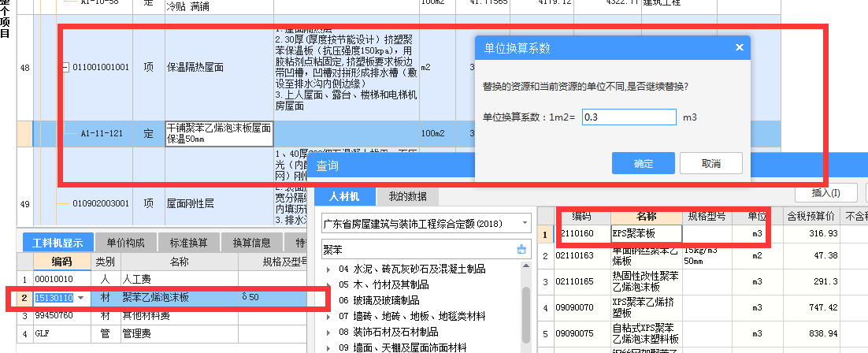Open the 工料机显示 tab

pos(57,242)
